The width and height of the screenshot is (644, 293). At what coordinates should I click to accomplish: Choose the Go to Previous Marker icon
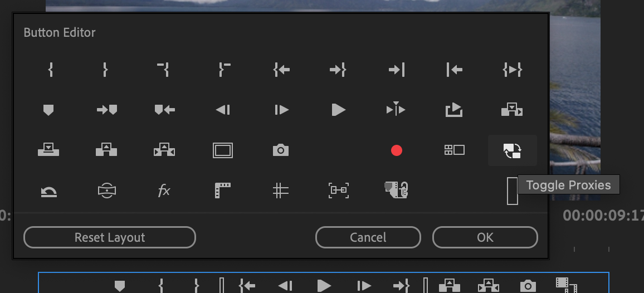click(x=164, y=110)
